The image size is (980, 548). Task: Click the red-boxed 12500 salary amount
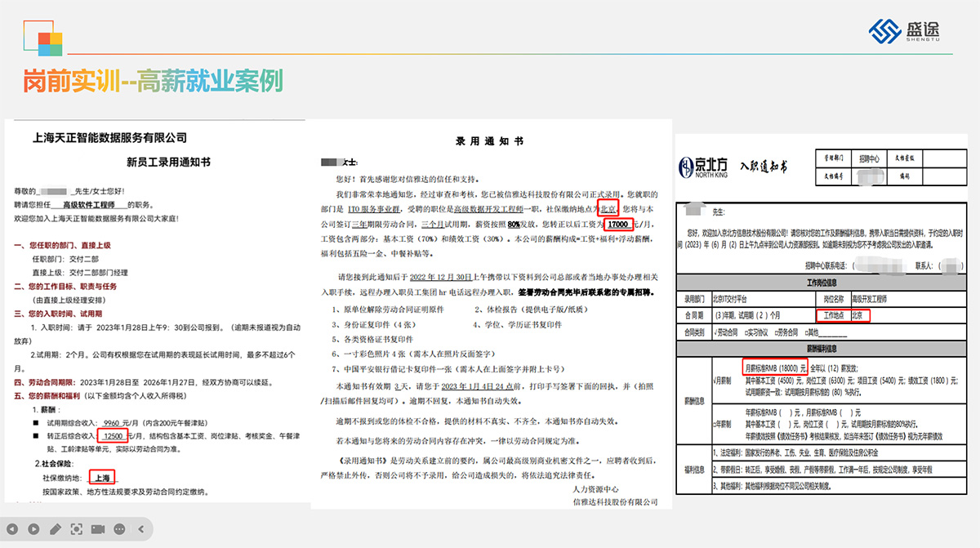click(x=114, y=436)
